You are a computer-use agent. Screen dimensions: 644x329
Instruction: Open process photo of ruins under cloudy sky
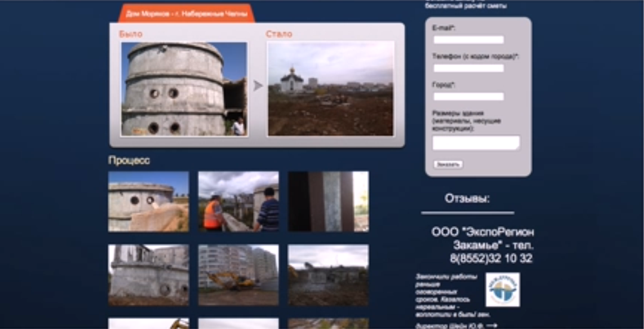pyautogui.click(x=328, y=275)
